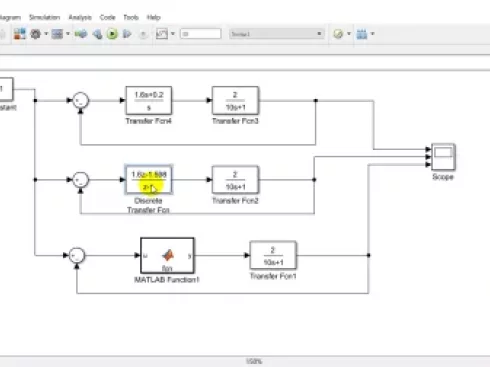Viewport: 490px width, 367px height.
Task: Open the simulation mode combo box
Action: [x=277, y=34]
